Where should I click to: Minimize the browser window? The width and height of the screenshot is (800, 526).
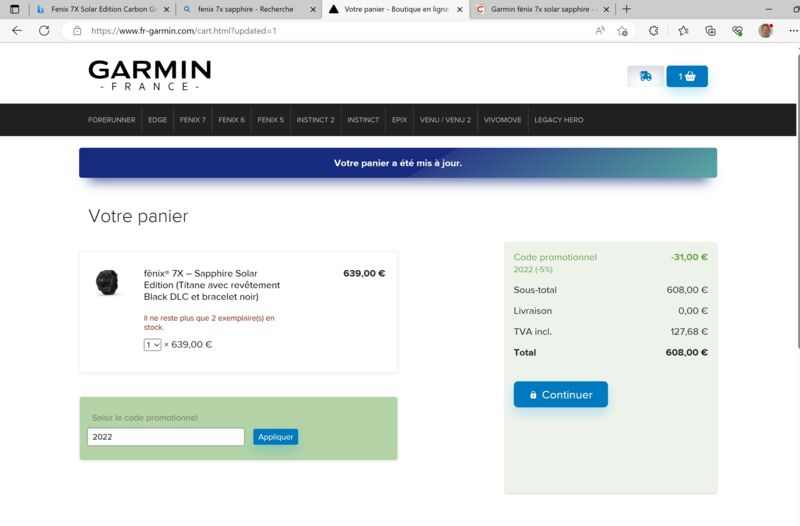point(768,9)
